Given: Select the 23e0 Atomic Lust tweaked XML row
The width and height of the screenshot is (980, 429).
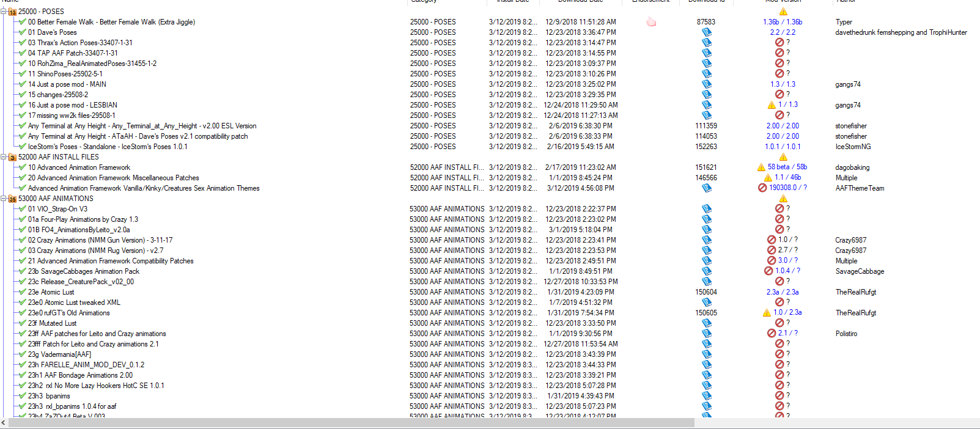Looking at the screenshot, I should click(x=74, y=302).
